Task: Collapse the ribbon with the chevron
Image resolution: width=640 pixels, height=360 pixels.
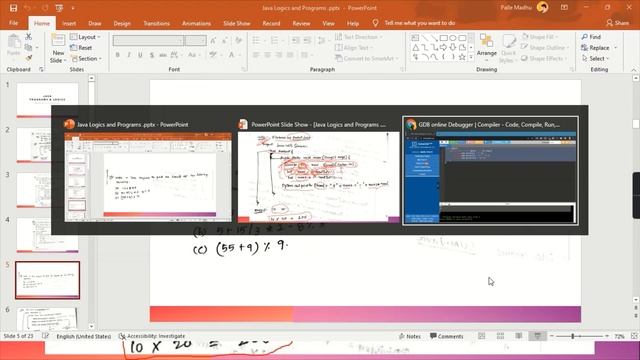Action: [634, 70]
